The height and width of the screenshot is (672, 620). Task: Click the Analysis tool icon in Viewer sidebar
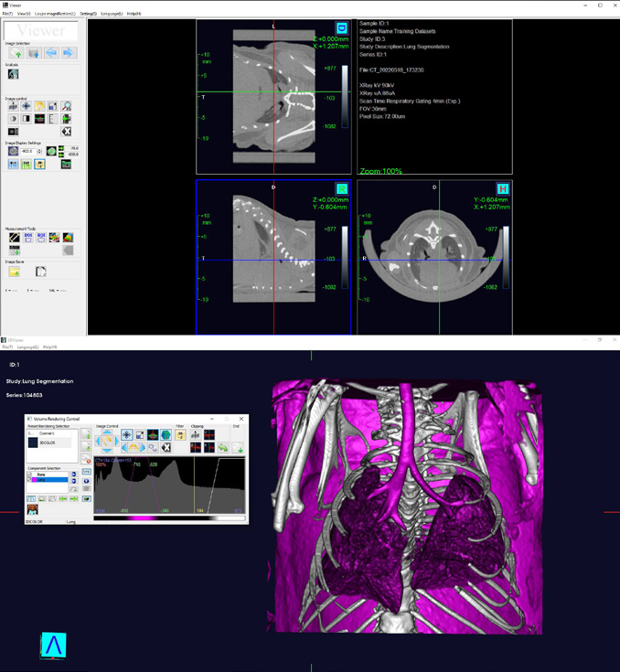[x=14, y=75]
